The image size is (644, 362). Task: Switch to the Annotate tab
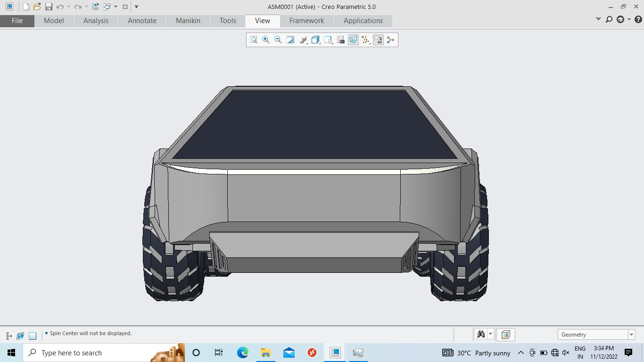(x=142, y=21)
